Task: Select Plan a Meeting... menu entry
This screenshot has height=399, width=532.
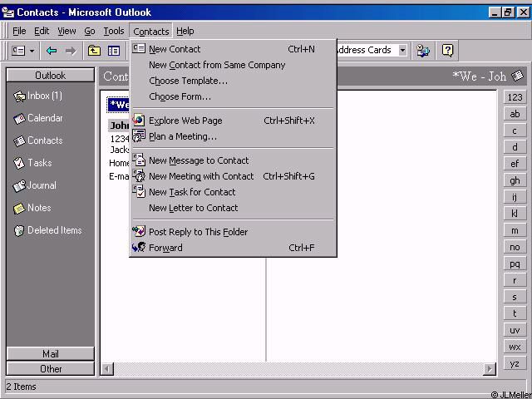Action: [233, 136]
